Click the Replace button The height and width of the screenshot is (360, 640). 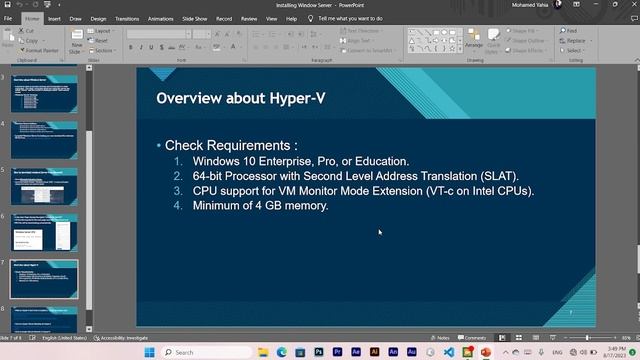tap(573, 41)
